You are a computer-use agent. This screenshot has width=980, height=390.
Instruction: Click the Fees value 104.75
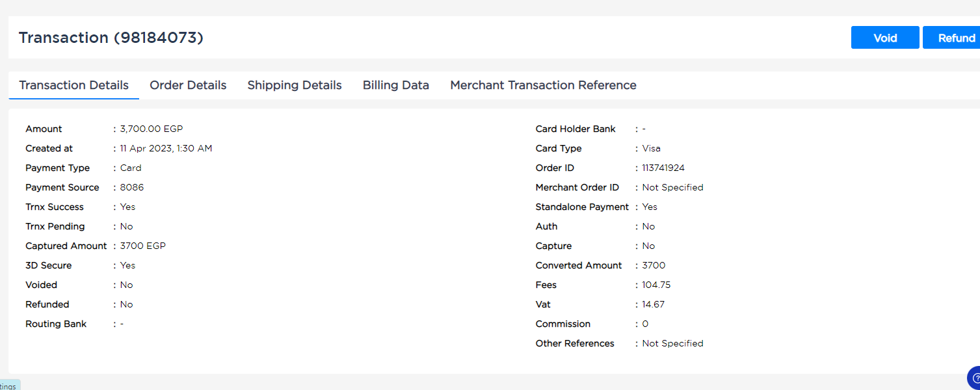coord(656,285)
